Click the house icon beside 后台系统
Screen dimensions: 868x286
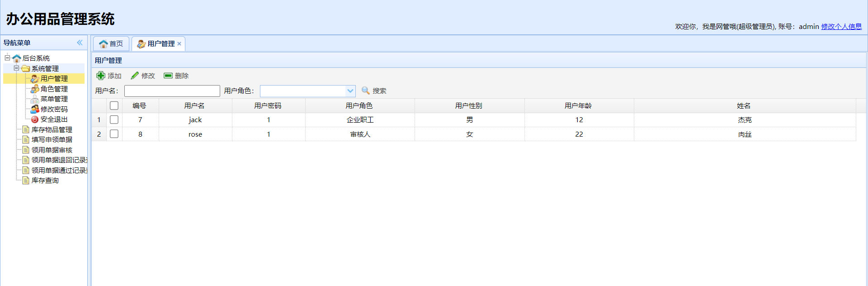17,58
